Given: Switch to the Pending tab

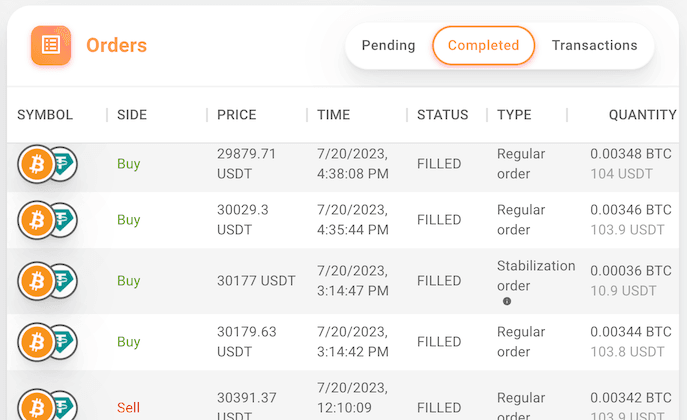Looking at the screenshot, I should pyautogui.click(x=388, y=45).
